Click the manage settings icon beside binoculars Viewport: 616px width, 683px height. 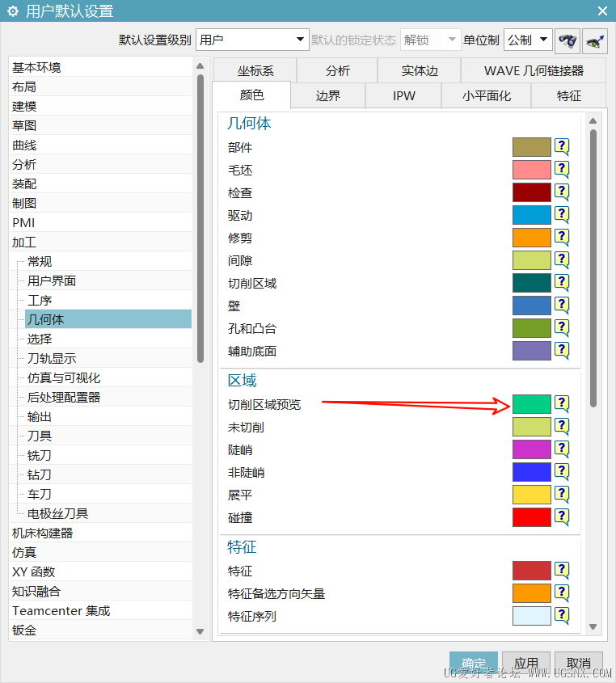[x=595, y=40]
